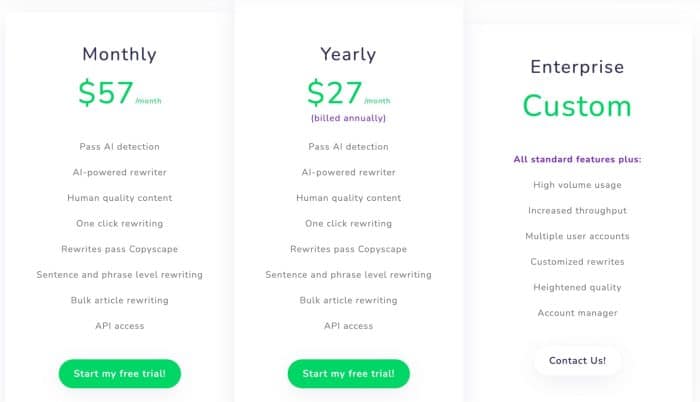Click Rewrites pass Copyscape in Yearly plan
The width and height of the screenshot is (700, 402).
(349, 249)
